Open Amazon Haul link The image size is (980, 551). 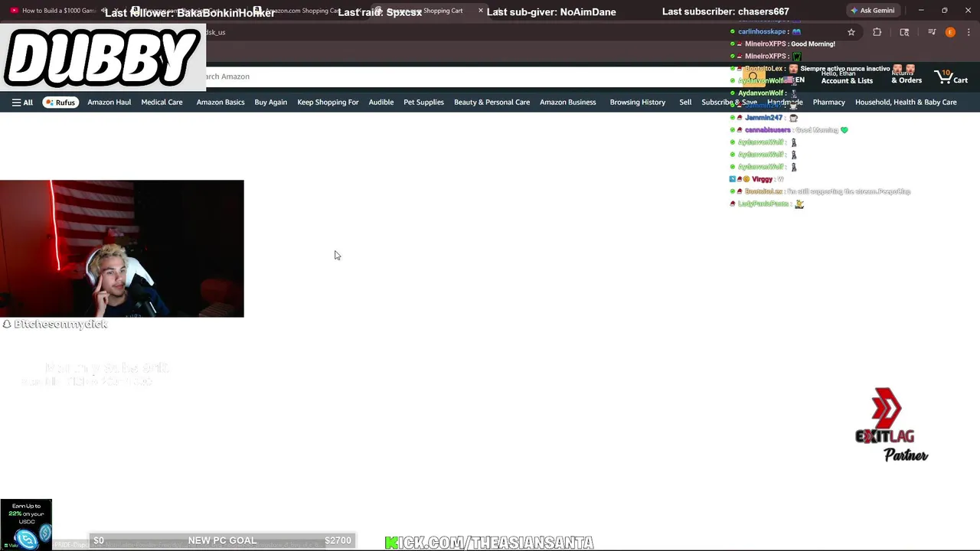(109, 102)
